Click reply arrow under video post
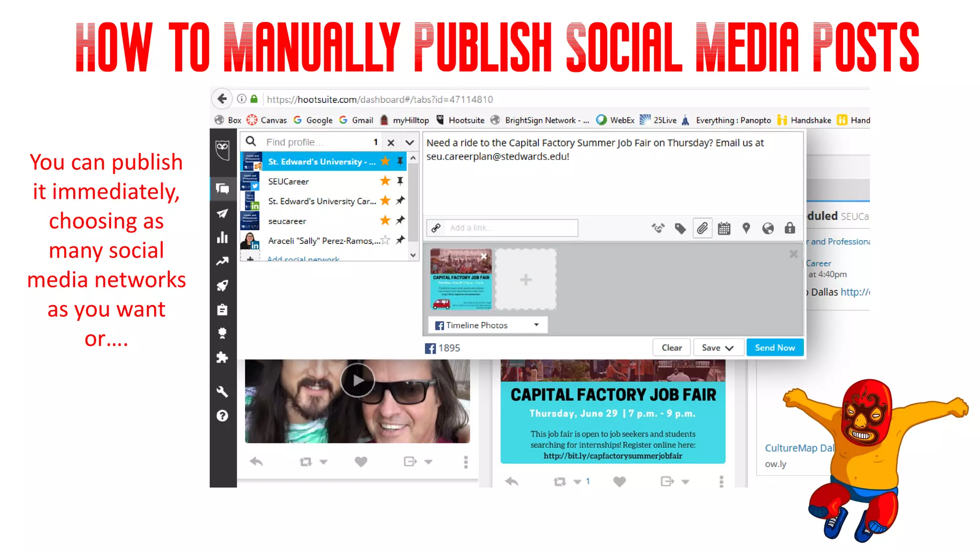 [256, 462]
